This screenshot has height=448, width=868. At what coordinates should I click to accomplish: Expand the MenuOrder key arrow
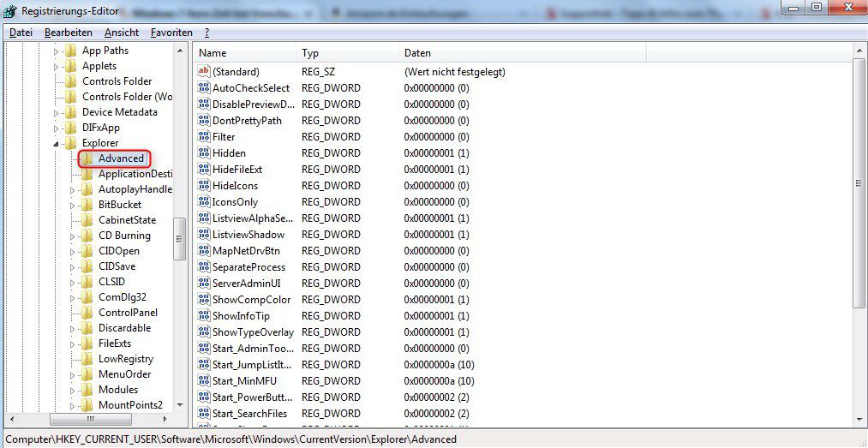[74, 374]
